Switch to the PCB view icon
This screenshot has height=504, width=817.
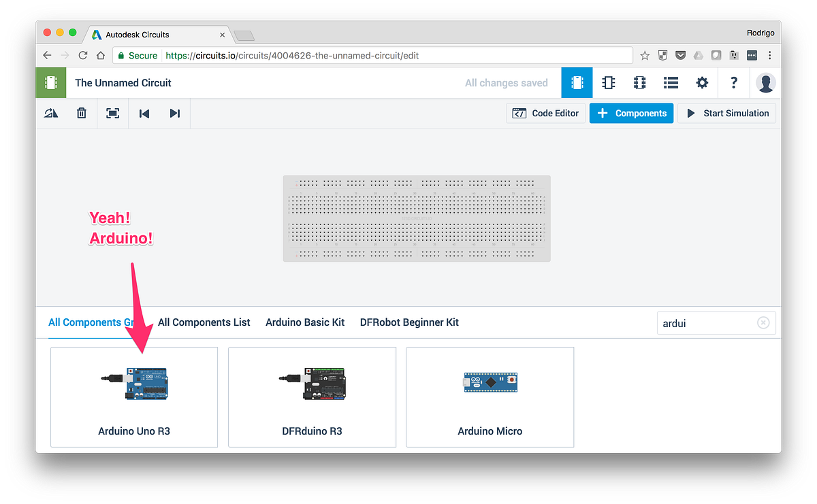pyautogui.click(x=639, y=82)
